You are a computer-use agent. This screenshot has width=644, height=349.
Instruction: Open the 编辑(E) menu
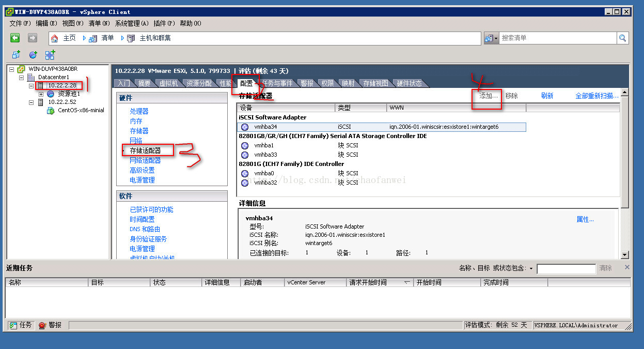pos(46,23)
